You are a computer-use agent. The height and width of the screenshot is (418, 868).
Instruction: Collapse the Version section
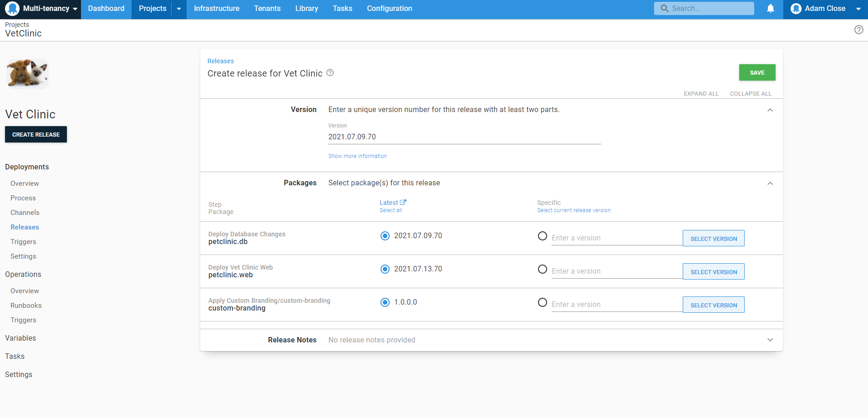[770, 110]
